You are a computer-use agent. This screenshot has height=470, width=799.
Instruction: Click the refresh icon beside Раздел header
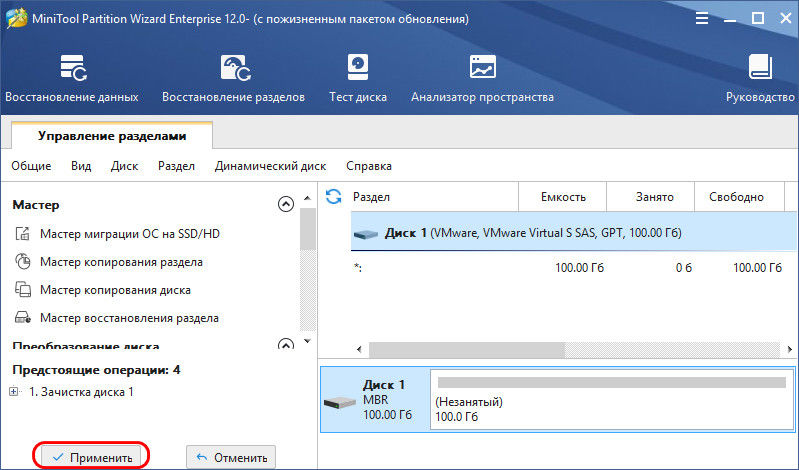334,196
